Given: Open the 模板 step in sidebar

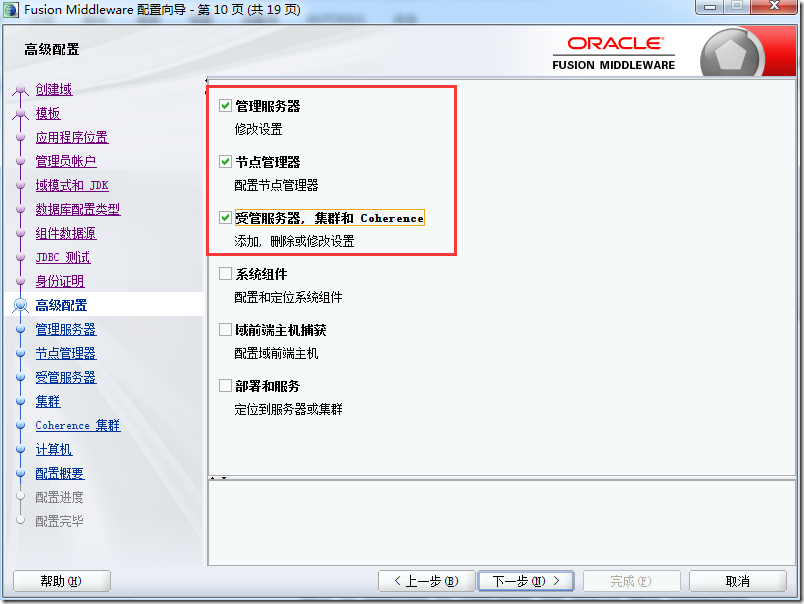Looking at the screenshot, I should point(48,113).
